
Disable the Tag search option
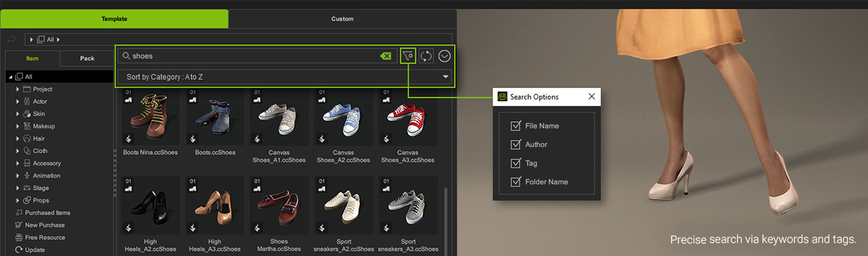point(516,163)
